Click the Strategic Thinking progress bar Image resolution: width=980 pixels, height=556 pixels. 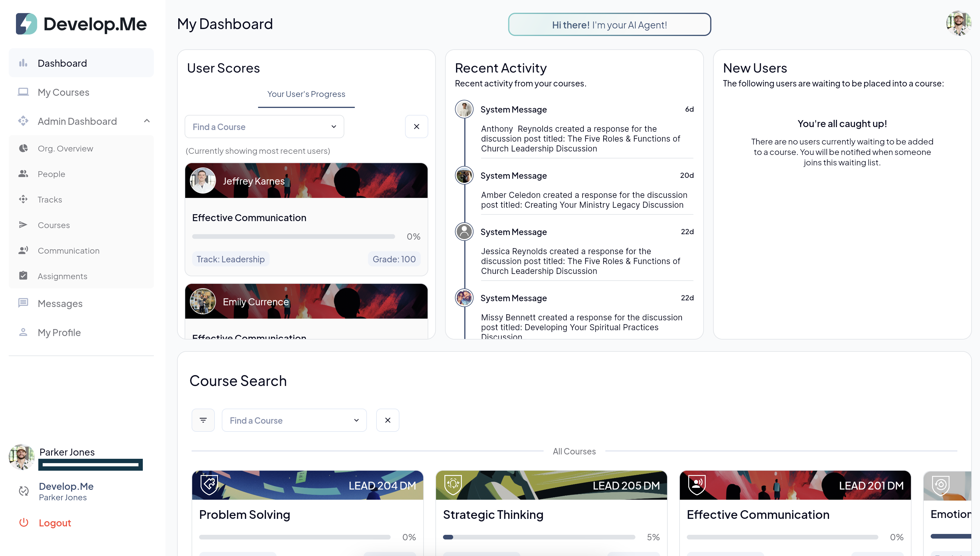[x=538, y=537]
